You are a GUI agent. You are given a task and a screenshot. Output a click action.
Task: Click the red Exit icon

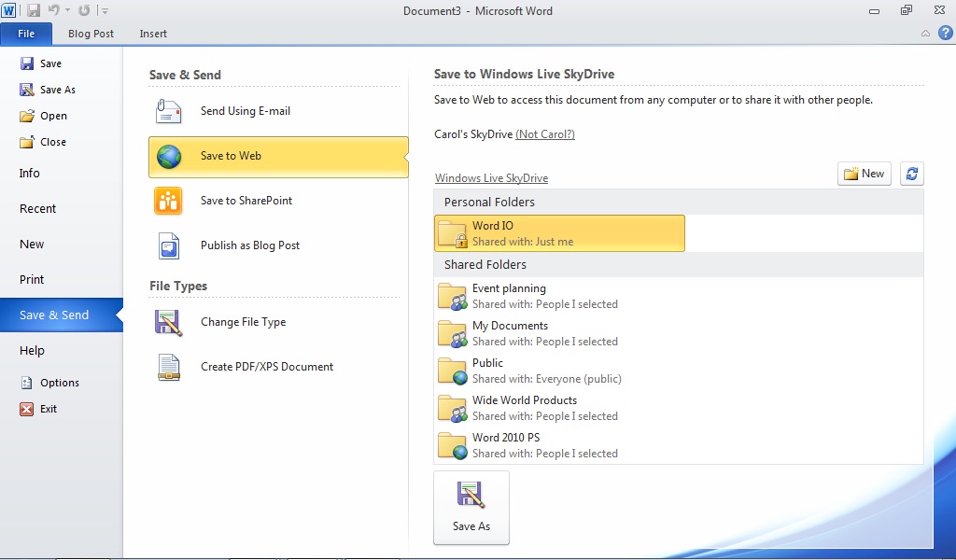[x=27, y=409]
